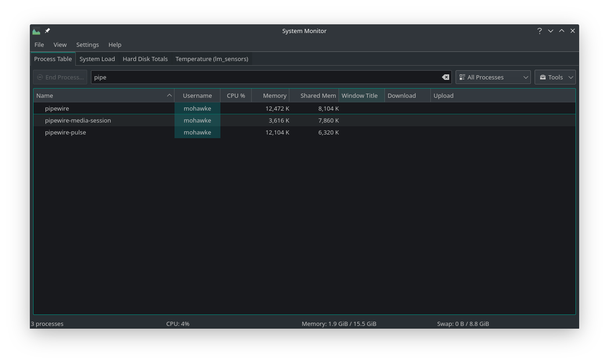Select the pipewire-pulse process row
The width and height of the screenshot is (609, 364).
click(x=66, y=132)
